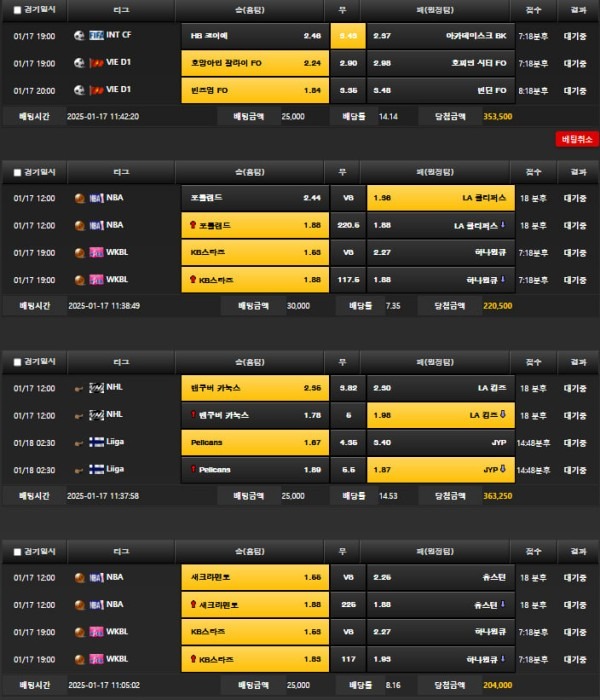This screenshot has height=700, width=600.
Task: Click the red handicap marker beside 포틀랜드 1.88
Action: [x=192, y=225]
